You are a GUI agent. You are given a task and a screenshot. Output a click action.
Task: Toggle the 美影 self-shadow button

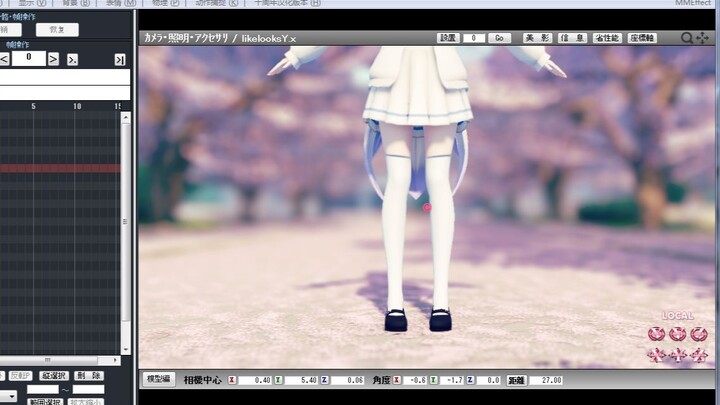(537, 38)
